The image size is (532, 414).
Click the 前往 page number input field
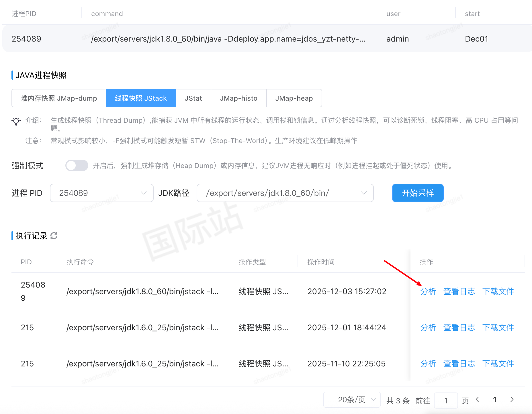pyautogui.click(x=446, y=401)
